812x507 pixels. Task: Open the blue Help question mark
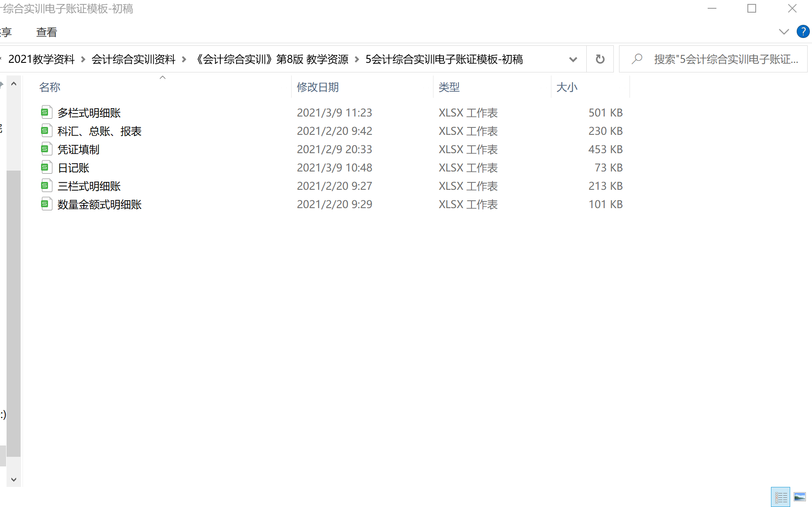[803, 31]
